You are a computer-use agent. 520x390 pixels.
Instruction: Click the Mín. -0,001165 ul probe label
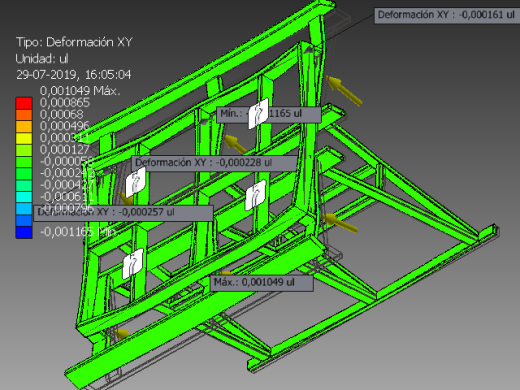tap(268, 114)
